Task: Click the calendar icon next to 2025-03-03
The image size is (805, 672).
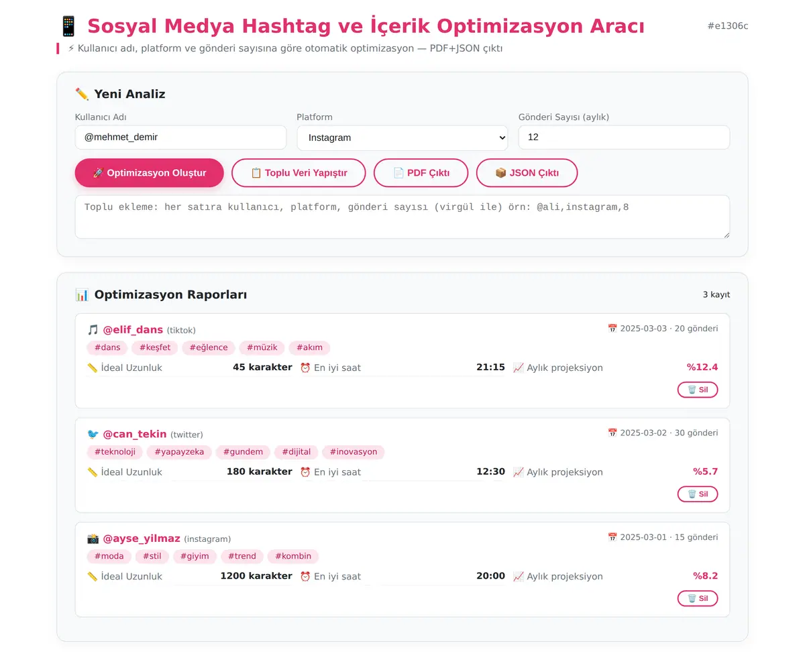Action: tap(612, 329)
